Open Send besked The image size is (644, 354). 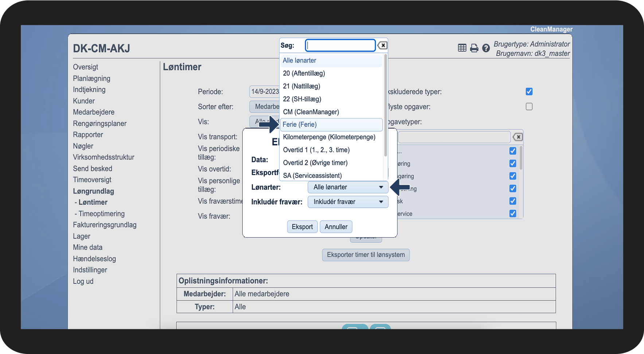click(93, 169)
